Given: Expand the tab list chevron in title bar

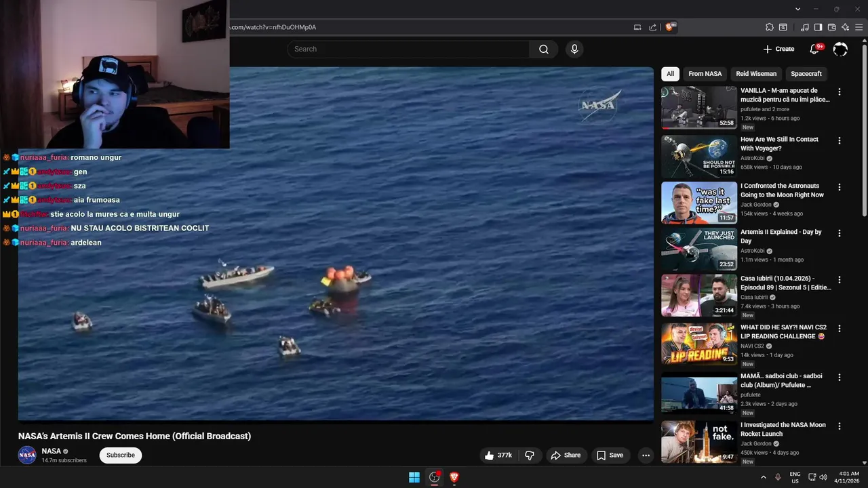Looking at the screenshot, I should (x=797, y=9).
